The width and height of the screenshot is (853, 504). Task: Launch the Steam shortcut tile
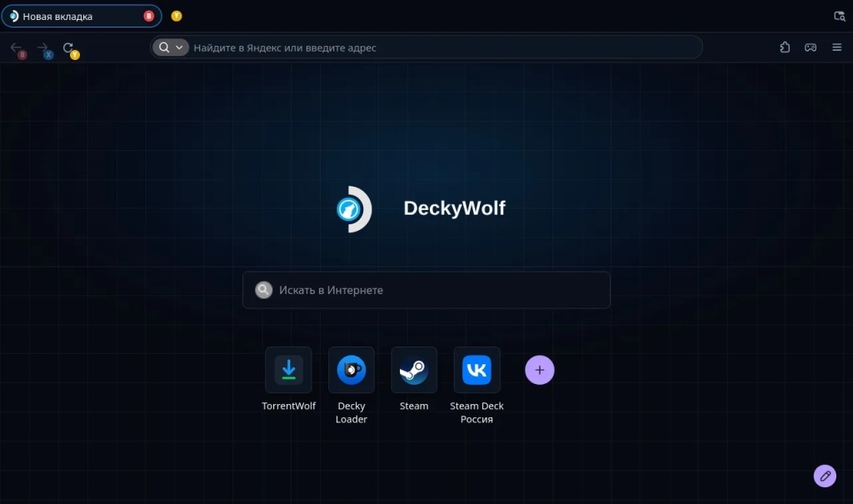click(414, 370)
